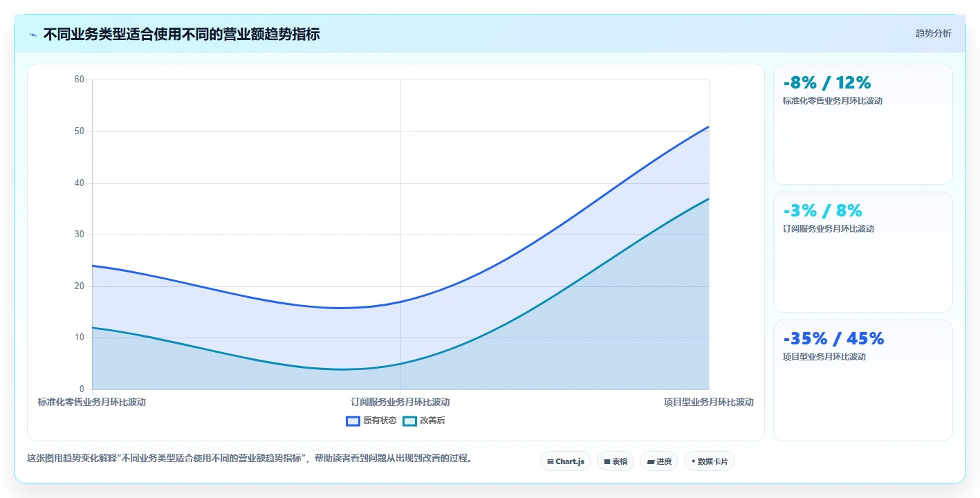Image resolution: width=980 pixels, height=498 pixels.
Task: Click the chart description sentence below the chart
Action: coord(249,458)
